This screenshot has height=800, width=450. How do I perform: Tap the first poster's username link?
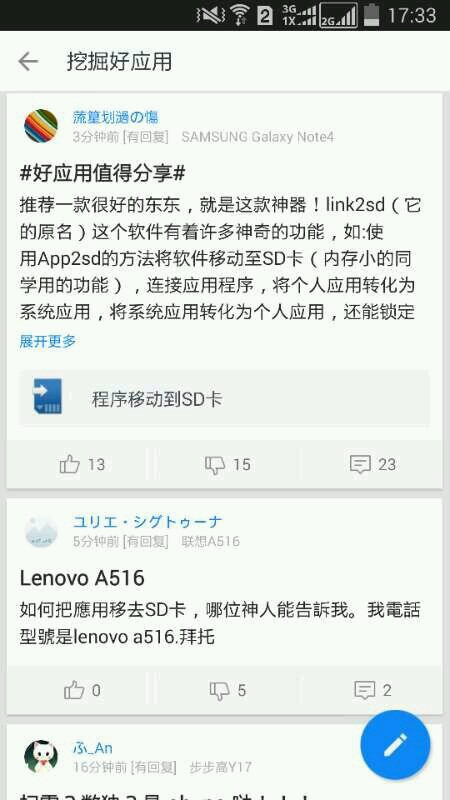(x=115, y=117)
